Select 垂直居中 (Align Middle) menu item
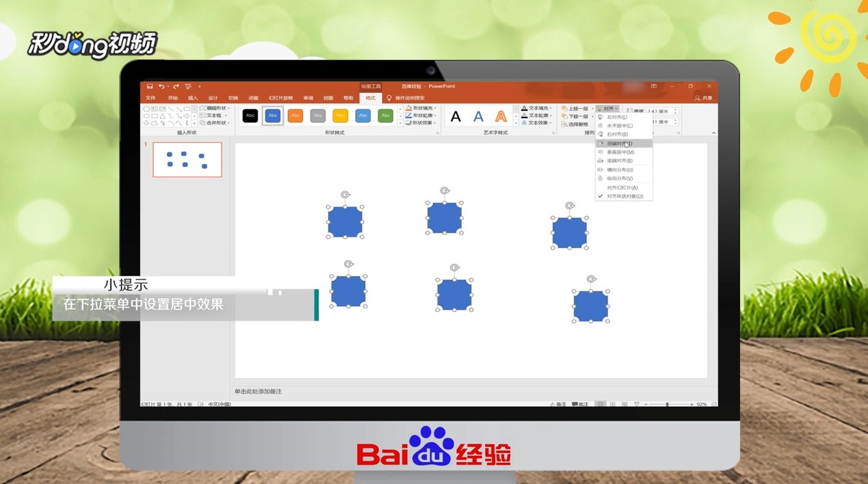 (624, 152)
